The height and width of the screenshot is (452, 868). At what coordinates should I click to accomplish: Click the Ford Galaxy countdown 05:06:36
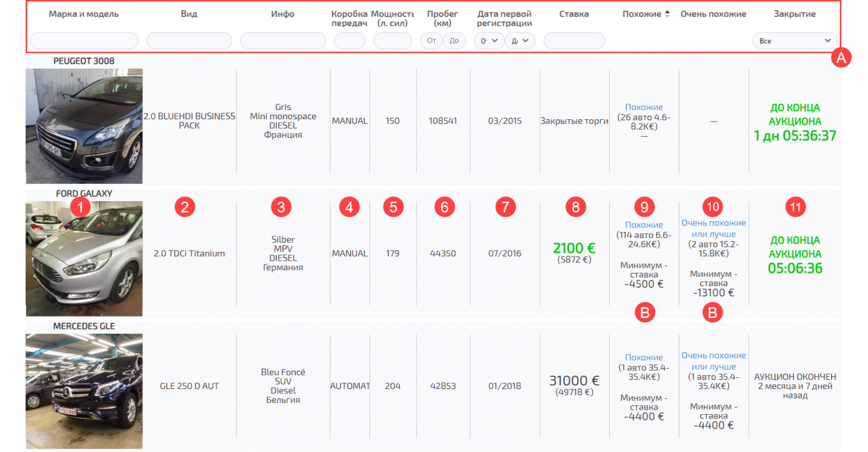(795, 268)
